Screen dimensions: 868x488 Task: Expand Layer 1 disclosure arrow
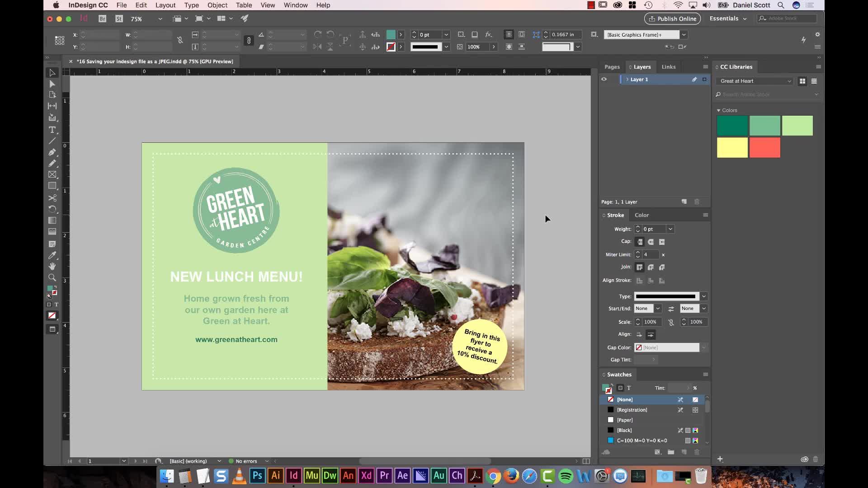tap(627, 79)
